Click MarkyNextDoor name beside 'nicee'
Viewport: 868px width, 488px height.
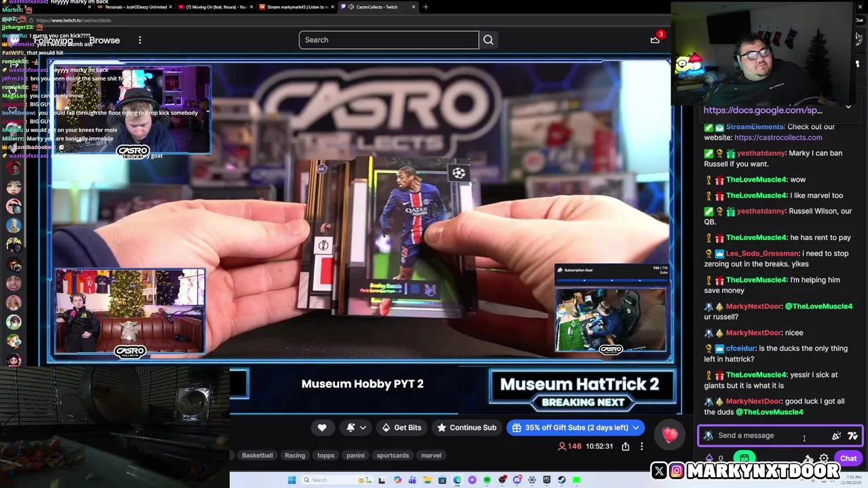point(753,333)
